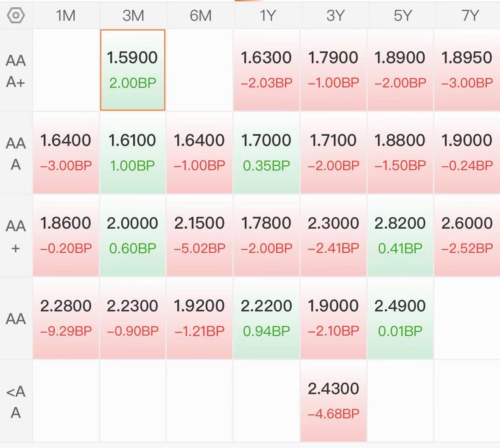500x448 pixels.
Task: Click the <AA row label
Action: 16,402
